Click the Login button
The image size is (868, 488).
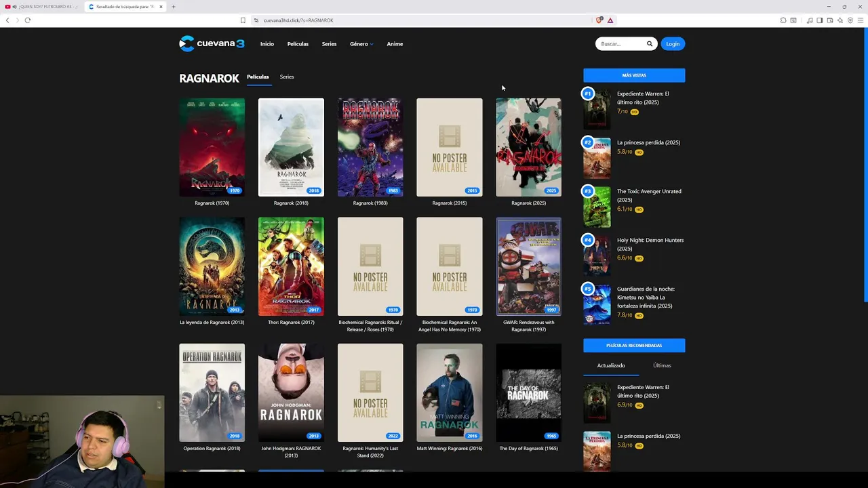[673, 44]
